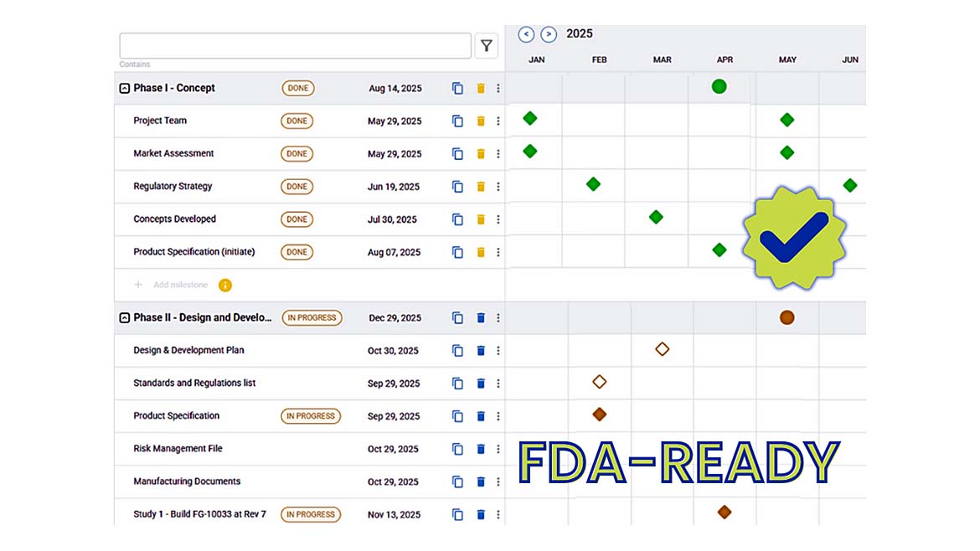Delete the Phase I - Concept phase

click(481, 88)
